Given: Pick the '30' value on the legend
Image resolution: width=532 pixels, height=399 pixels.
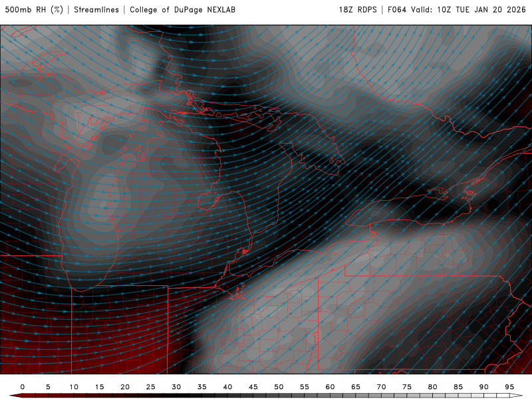Looking at the screenshot, I should [x=176, y=387].
